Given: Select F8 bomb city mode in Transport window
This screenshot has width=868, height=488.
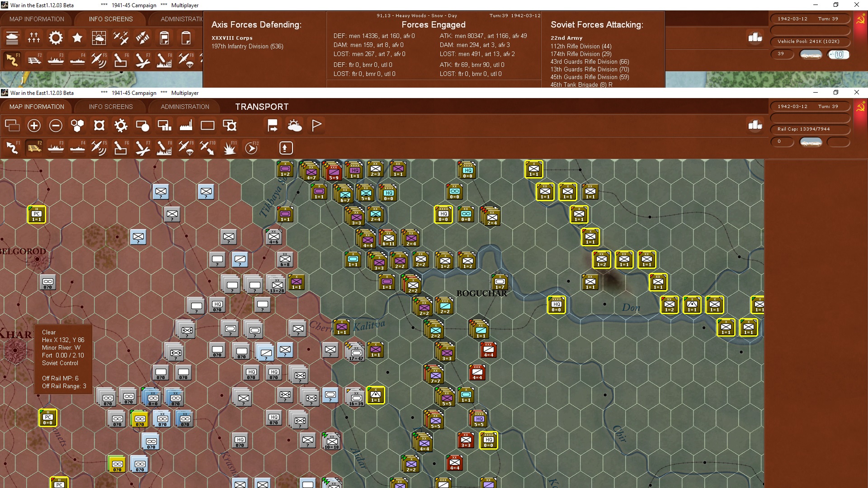Looking at the screenshot, I should tap(164, 148).
